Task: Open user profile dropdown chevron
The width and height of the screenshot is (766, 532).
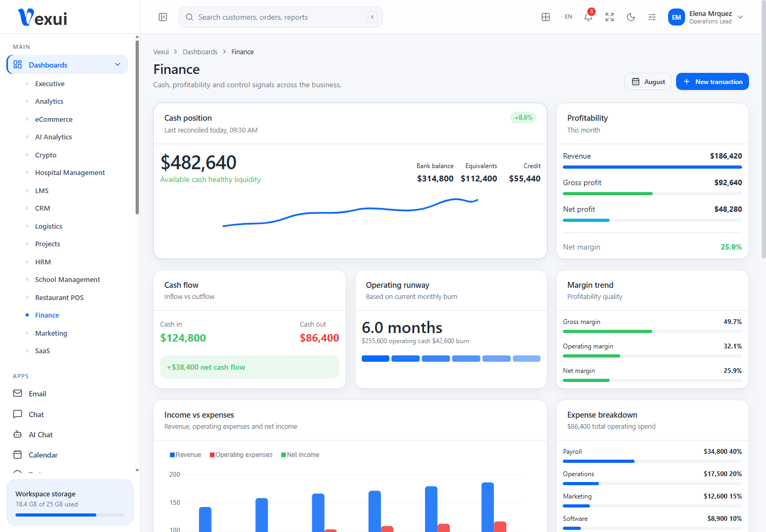Action: (x=740, y=17)
